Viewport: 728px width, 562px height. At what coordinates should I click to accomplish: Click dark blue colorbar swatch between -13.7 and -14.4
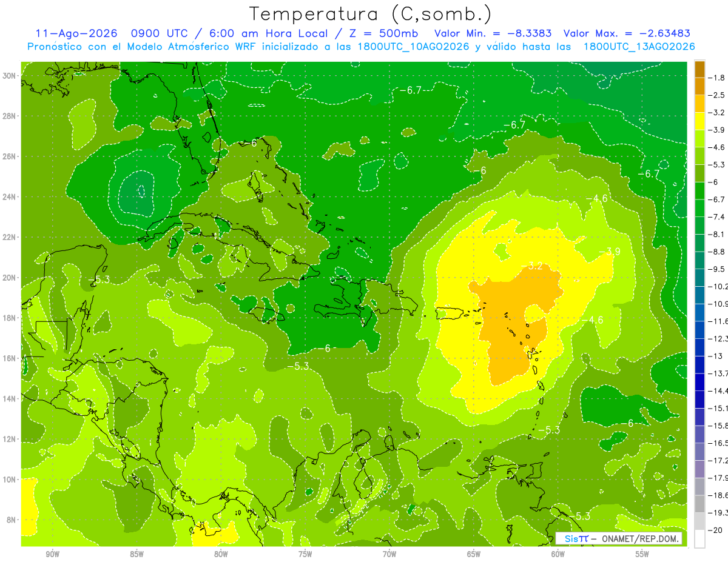click(x=699, y=382)
